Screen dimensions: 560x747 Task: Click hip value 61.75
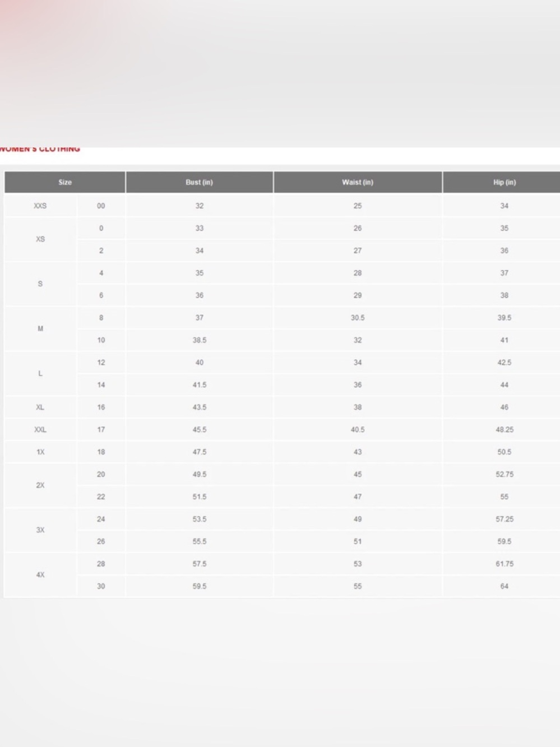[505, 564]
